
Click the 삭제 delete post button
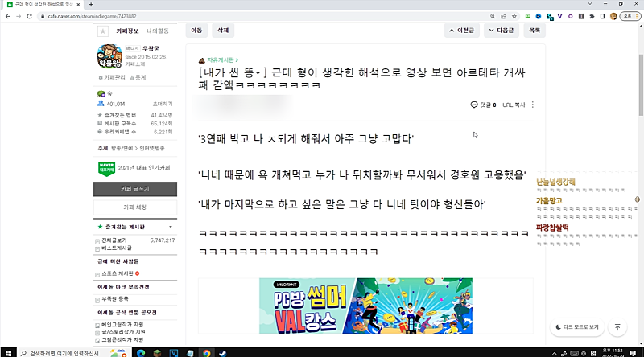pyautogui.click(x=223, y=31)
